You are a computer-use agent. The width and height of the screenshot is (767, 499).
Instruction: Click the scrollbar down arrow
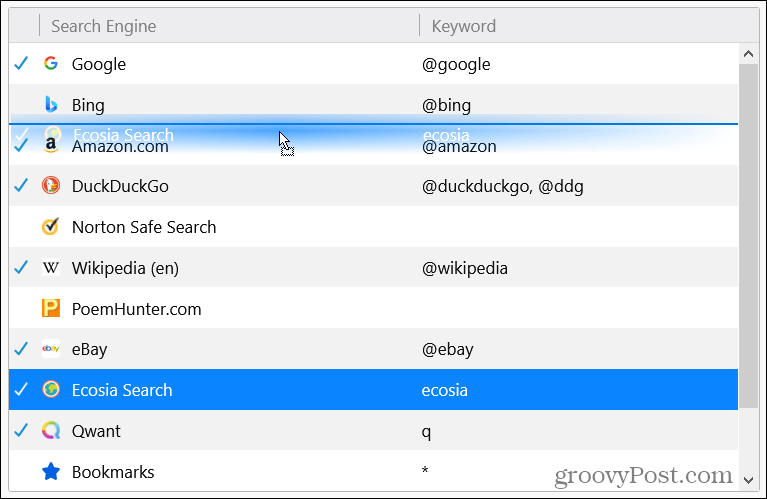[748, 480]
